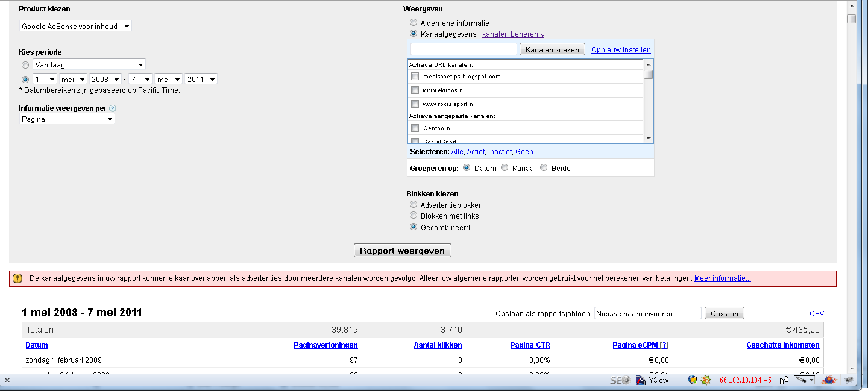Click the Kanalen zoeken button
The height and width of the screenshot is (391, 868).
click(x=552, y=49)
